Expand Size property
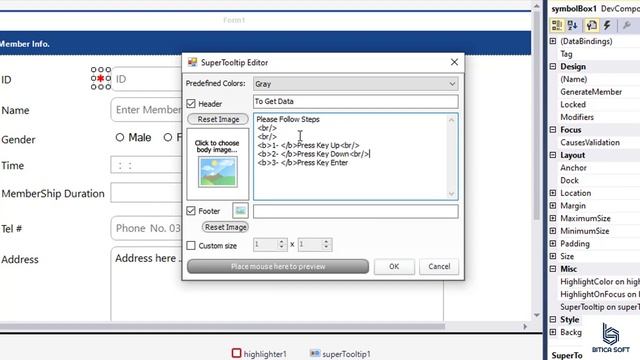This screenshot has height=360, width=640. tap(553, 256)
